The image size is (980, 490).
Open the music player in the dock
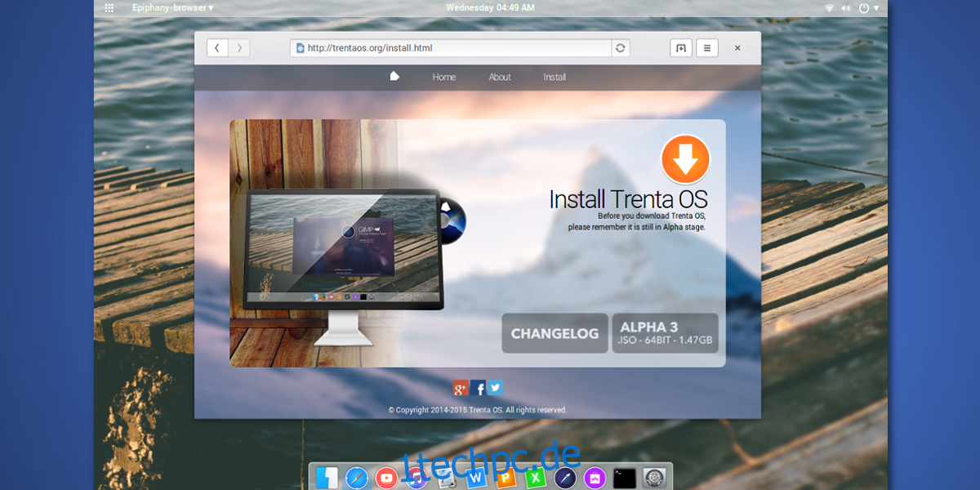click(x=416, y=479)
